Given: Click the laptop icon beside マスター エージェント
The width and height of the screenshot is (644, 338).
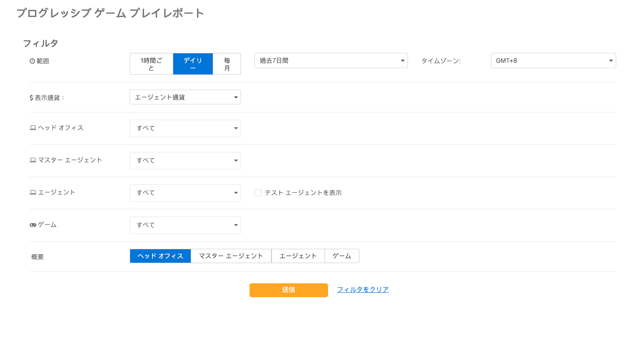Looking at the screenshot, I should tap(32, 160).
